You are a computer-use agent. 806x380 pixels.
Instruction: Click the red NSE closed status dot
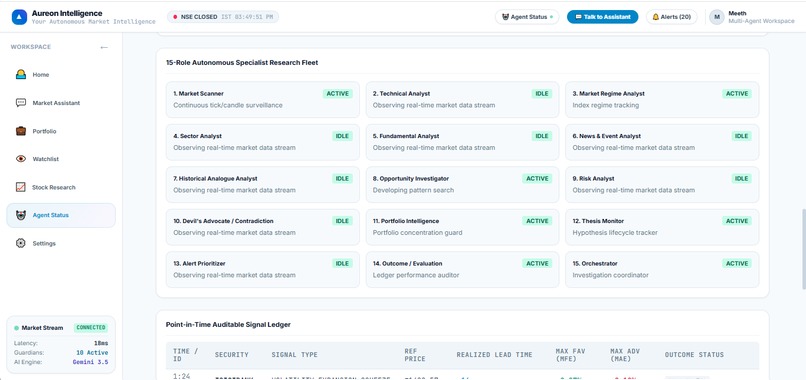[175, 17]
